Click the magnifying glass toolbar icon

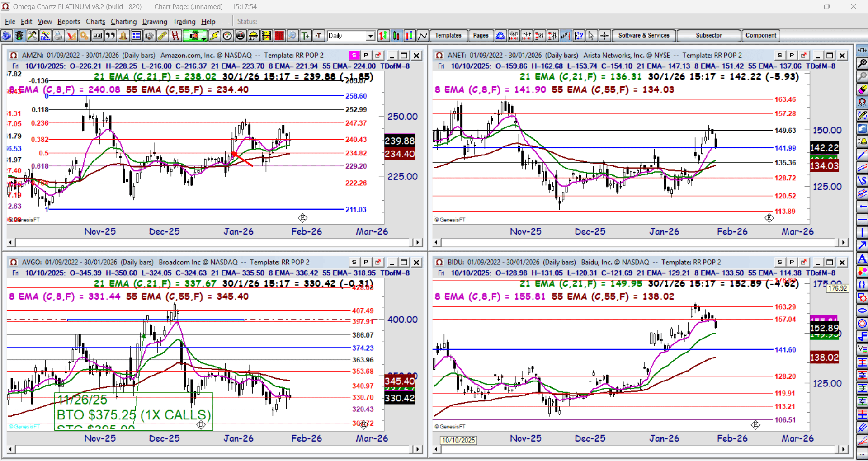click(x=292, y=36)
